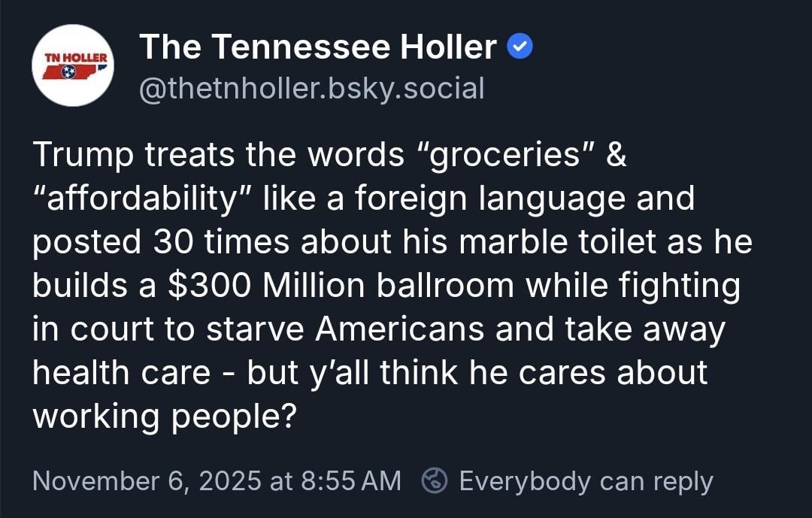Click the globe icon beside reply setting
Image resolution: width=812 pixels, height=518 pixels.
tap(435, 480)
